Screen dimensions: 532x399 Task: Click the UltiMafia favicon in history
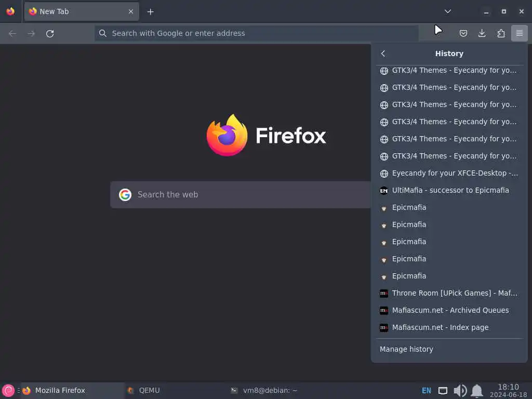[384, 191]
